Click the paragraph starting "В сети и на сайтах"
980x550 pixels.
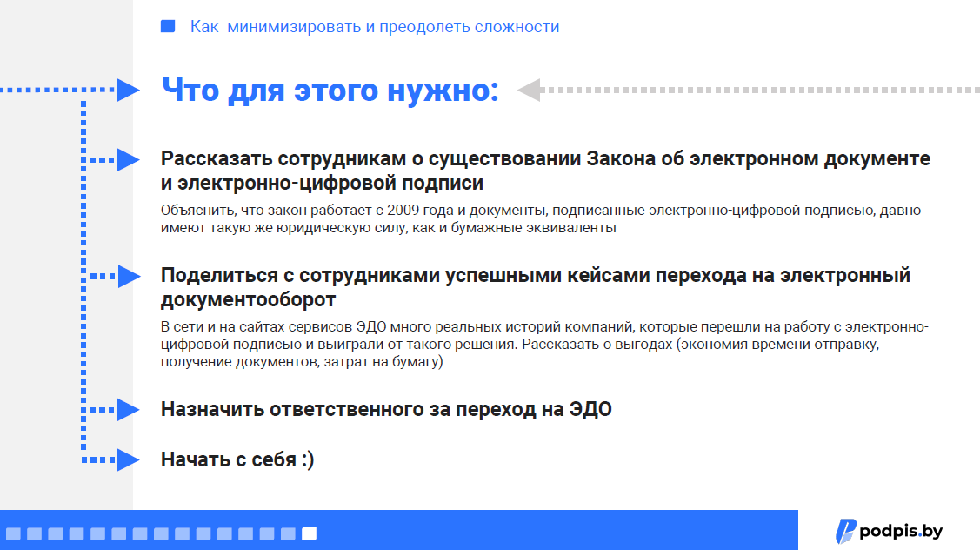point(544,344)
